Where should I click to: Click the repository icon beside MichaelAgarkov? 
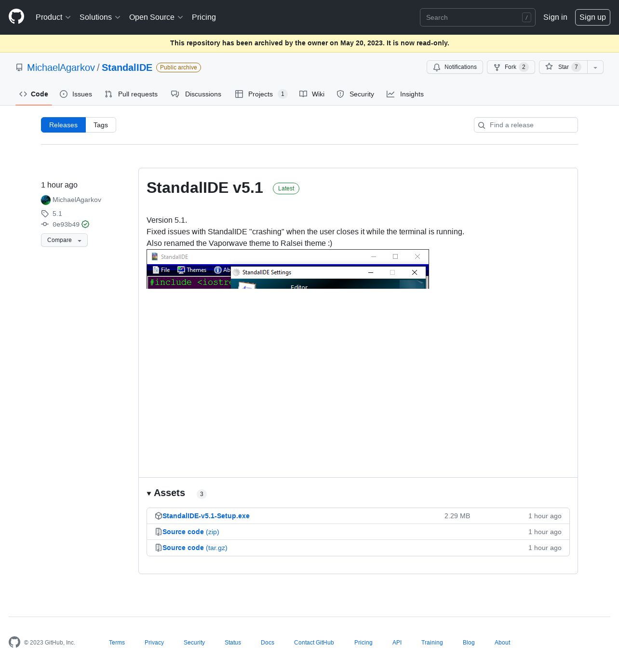point(19,67)
